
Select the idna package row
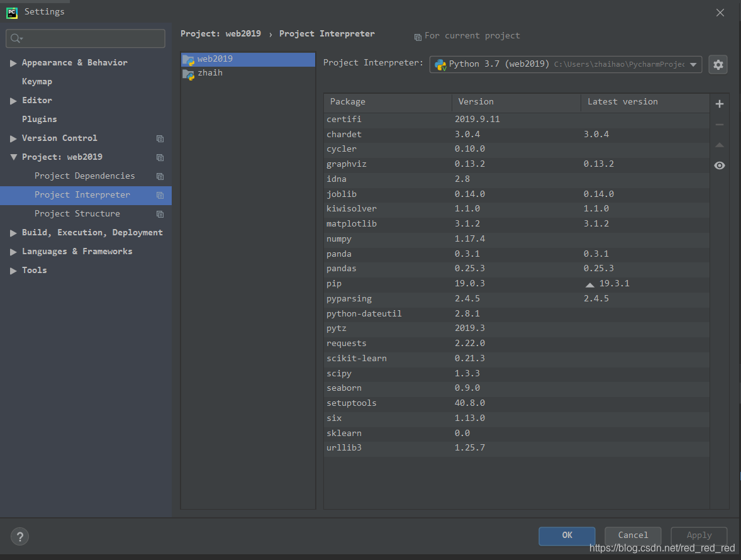click(516, 179)
